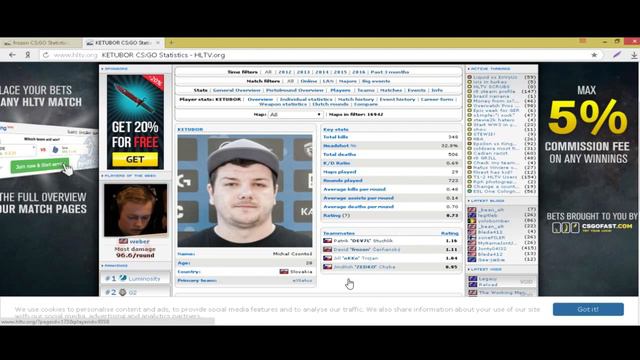Click the thread icon beside 'HLTV SCRUBS'
The height and width of the screenshot is (360, 640).
coord(469,87)
